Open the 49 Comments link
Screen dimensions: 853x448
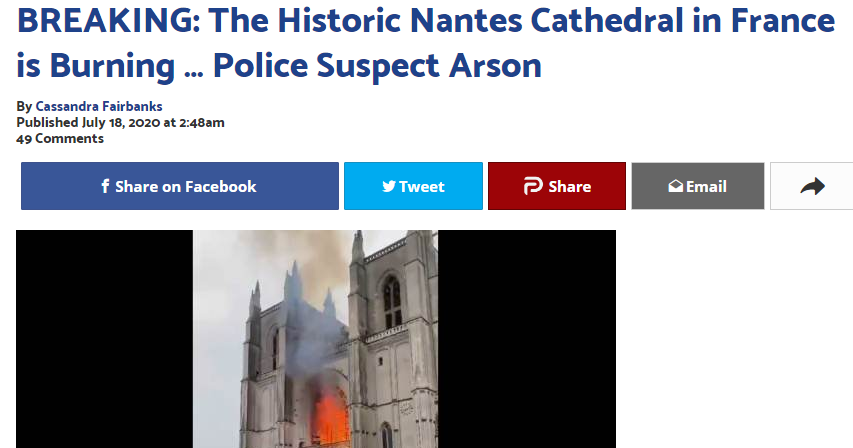(x=60, y=139)
